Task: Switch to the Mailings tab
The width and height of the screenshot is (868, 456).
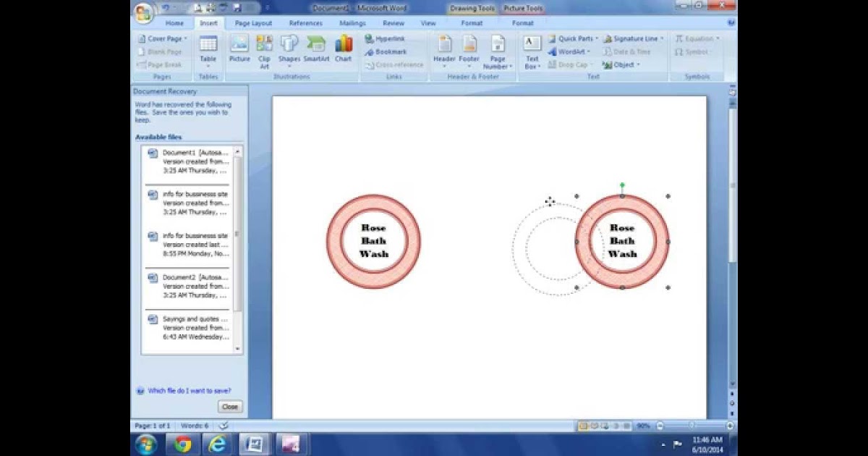Action: pos(353,23)
